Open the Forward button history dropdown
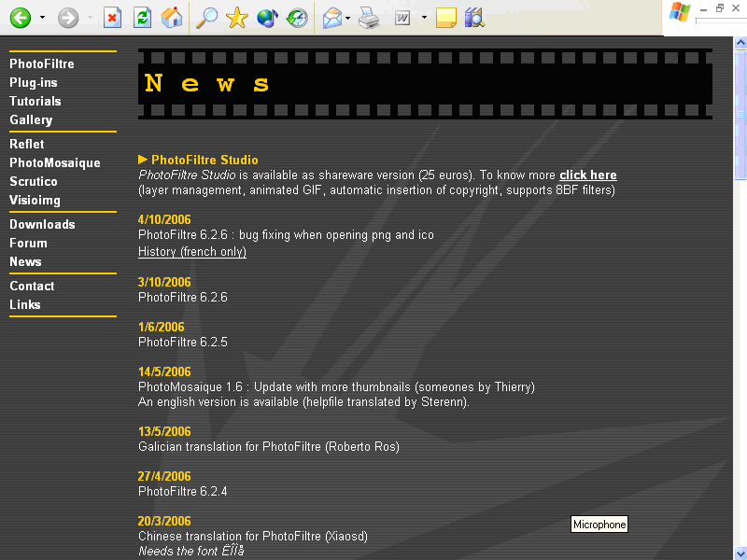This screenshot has height=560, width=747. pos(90,18)
